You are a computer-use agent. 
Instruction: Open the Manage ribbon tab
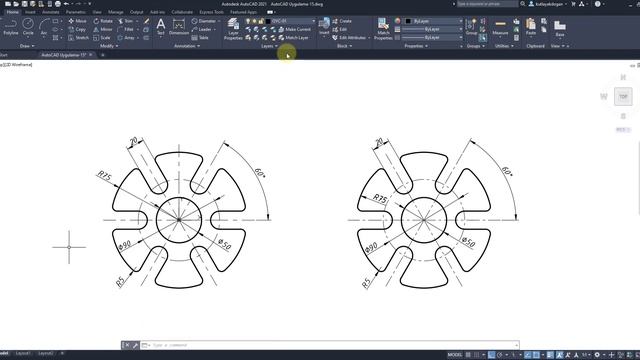point(116,12)
